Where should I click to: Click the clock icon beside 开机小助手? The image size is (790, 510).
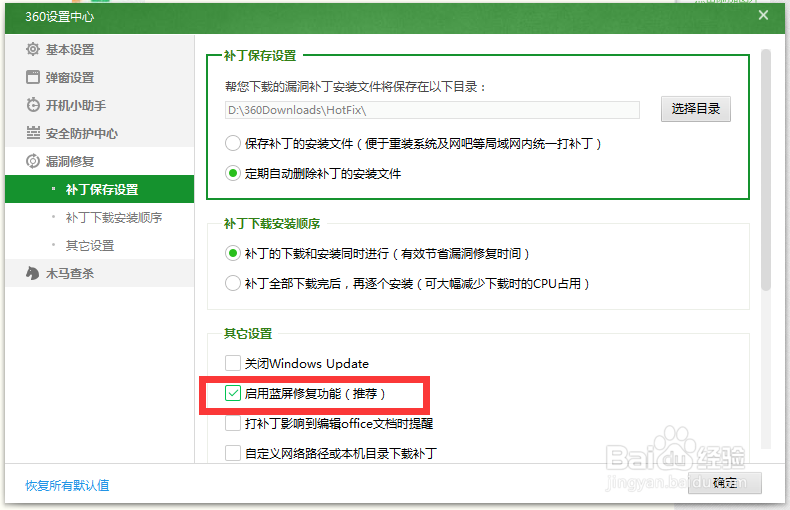pyautogui.click(x=33, y=105)
